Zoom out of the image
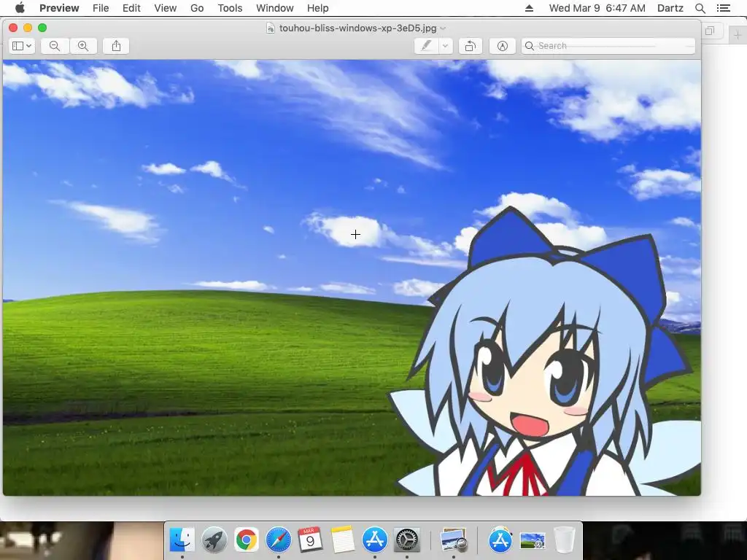Viewport: 747px width, 560px height. tap(55, 46)
